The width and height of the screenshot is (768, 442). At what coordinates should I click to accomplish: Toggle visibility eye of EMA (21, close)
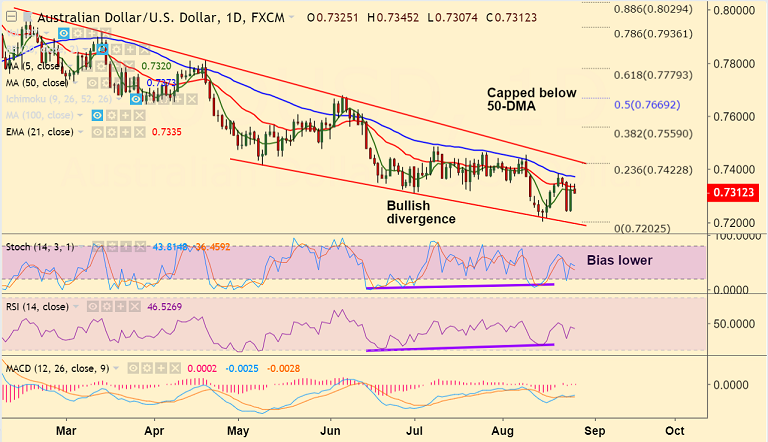click(x=97, y=132)
